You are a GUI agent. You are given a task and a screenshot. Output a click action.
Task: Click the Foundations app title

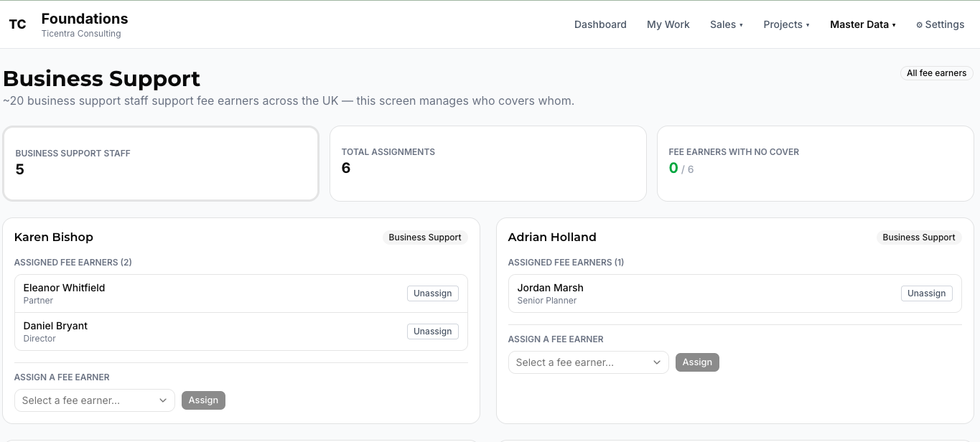click(85, 19)
